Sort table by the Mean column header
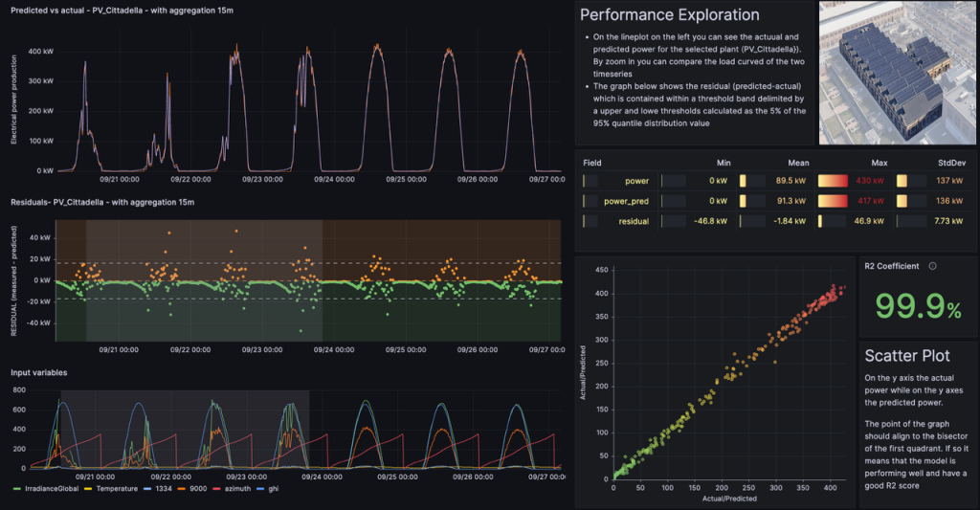 tap(797, 163)
